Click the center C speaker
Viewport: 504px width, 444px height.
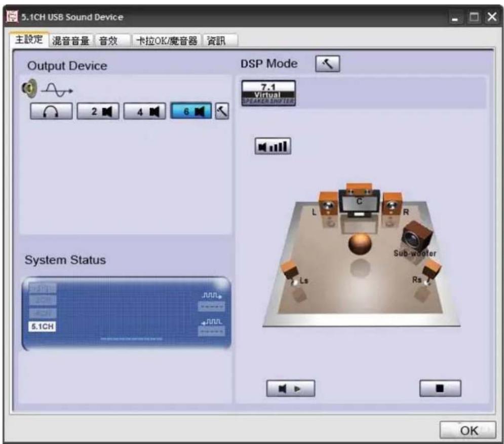click(x=359, y=200)
